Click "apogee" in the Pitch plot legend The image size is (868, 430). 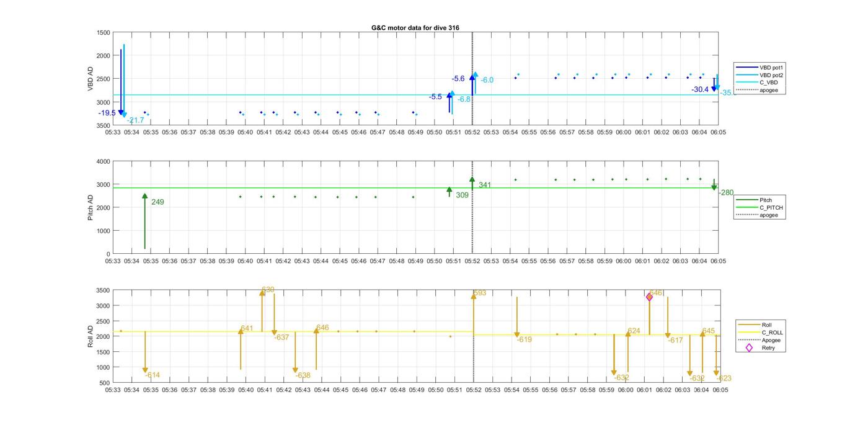pyautogui.click(x=768, y=215)
